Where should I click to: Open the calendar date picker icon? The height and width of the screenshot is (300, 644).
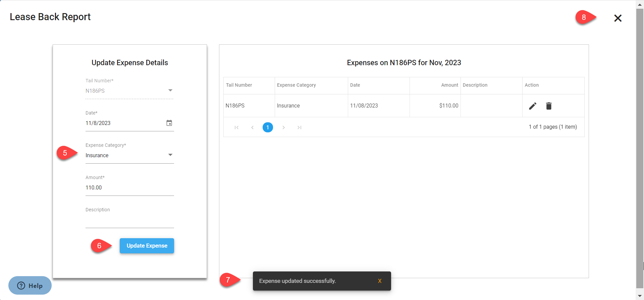[169, 123]
